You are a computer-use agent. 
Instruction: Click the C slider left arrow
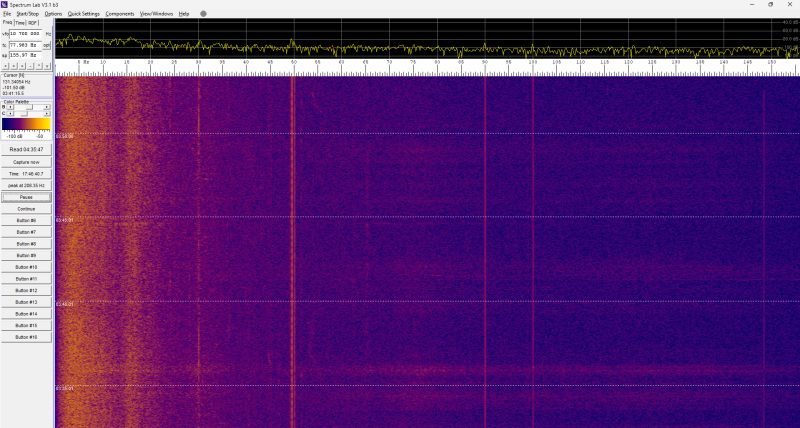tap(10, 114)
